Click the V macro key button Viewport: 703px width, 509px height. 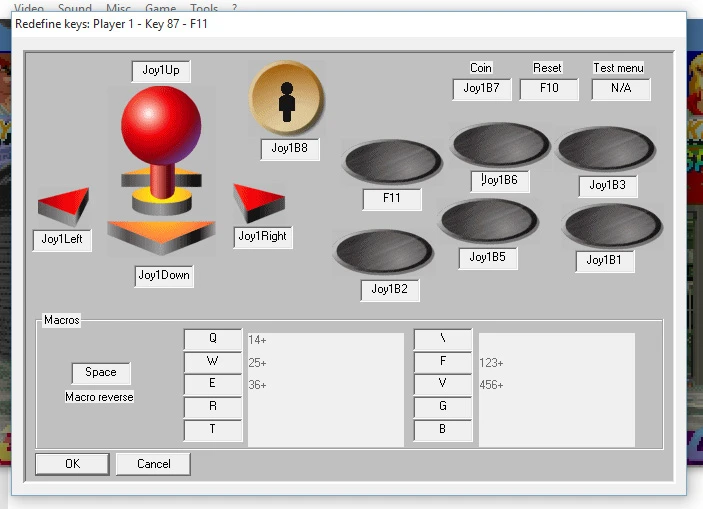click(443, 384)
